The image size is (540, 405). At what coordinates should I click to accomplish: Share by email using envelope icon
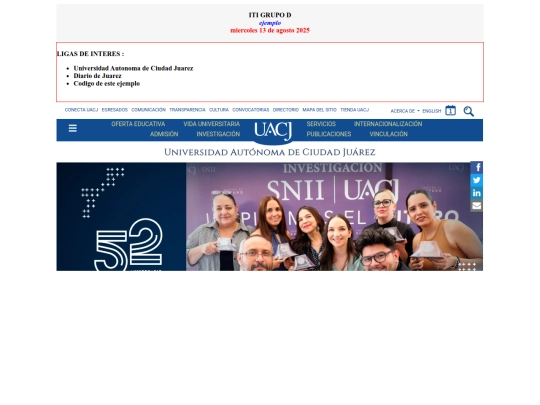pyautogui.click(x=477, y=206)
